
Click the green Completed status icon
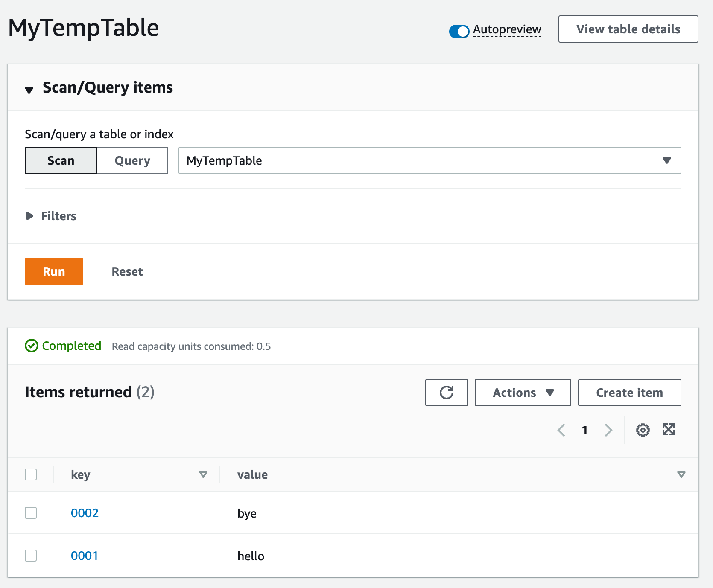click(32, 346)
